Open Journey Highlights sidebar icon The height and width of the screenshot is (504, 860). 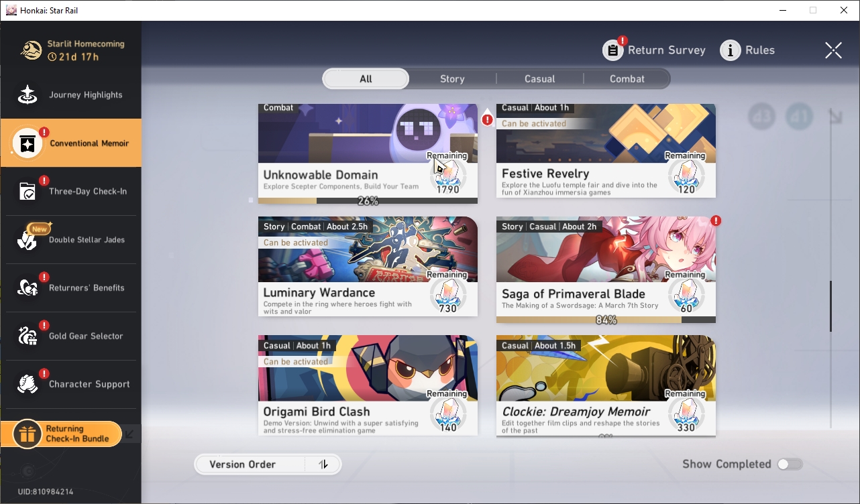pyautogui.click(x=28, y=95)
